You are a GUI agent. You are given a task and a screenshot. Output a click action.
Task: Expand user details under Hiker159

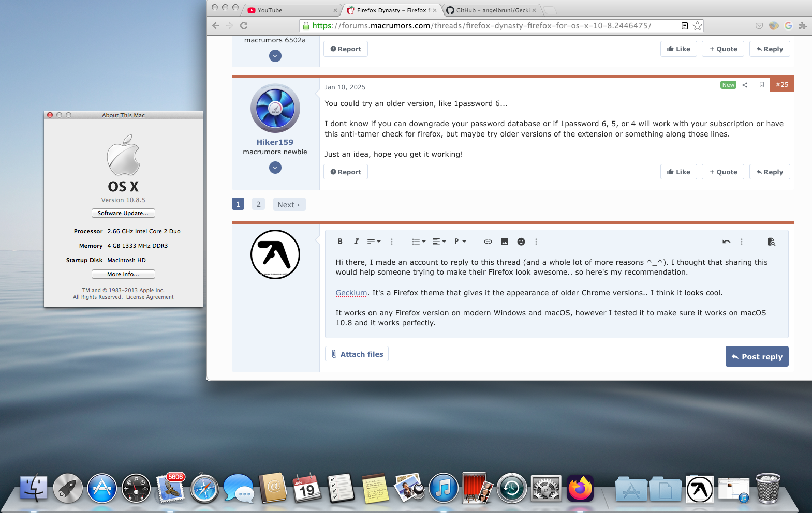(275, 168)
